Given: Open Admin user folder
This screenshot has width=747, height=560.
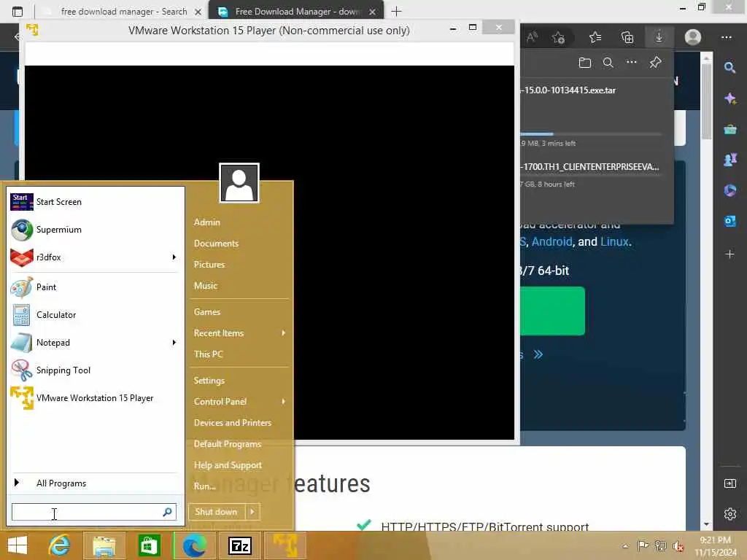Looking at the screenshot, I should [x=206, y=222].
